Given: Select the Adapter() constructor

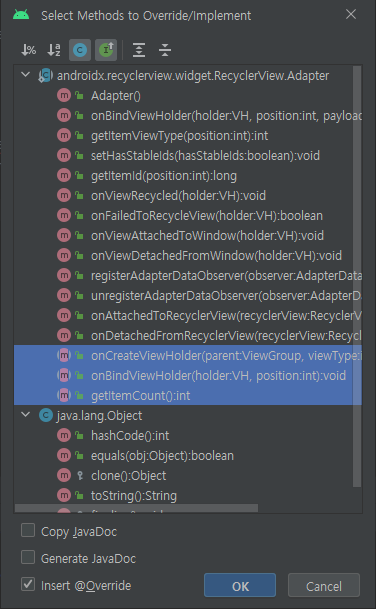Looking at the screenshot, I should tap(188, 96).
